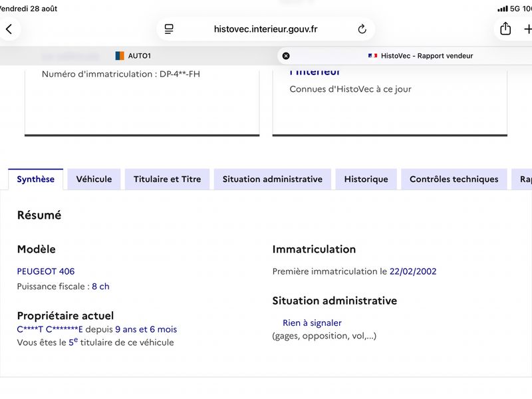Screen dimensions: 532x399
Task: Close the HistoVec Rapport vendeur tab
Action: point(286,56)
